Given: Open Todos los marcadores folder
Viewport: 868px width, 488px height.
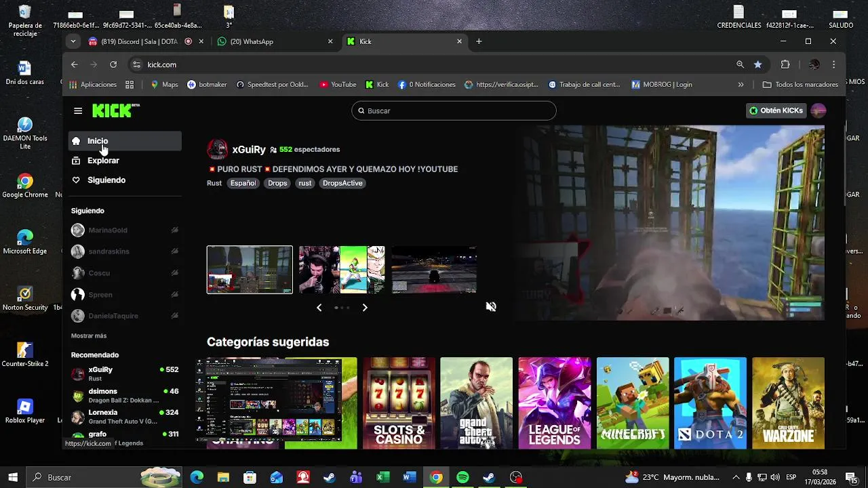Looking at the screenshot, I should tap(800, 85).
